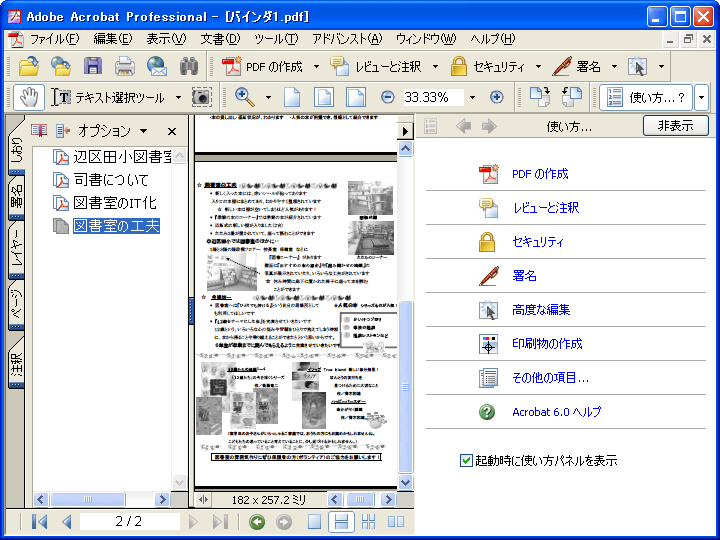720x540 pixels.
Task: Close the bookmarks navigation pane
Action: point(172,132)
